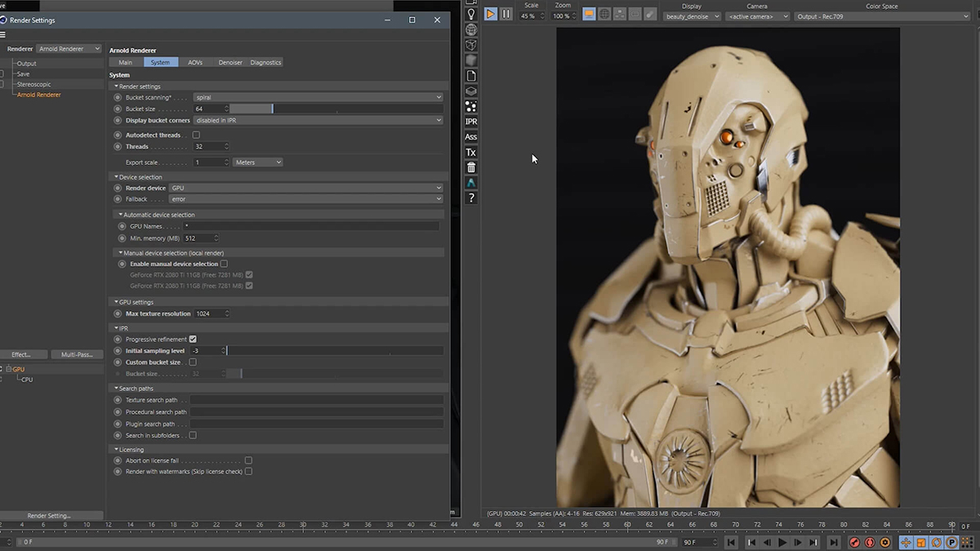The image size is (980, 551).
Task: Click the scatter dots icon in vertical toolbar
Action: 471,106
